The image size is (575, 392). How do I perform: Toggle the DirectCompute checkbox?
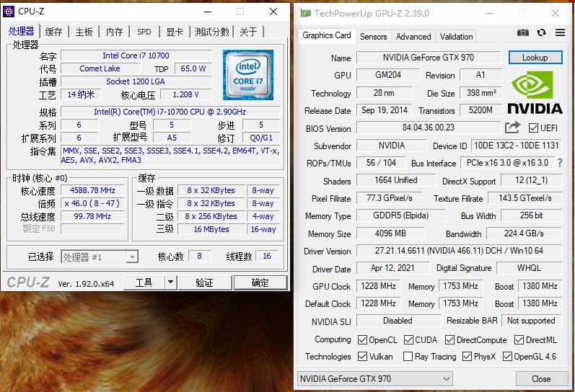point(450,340)
